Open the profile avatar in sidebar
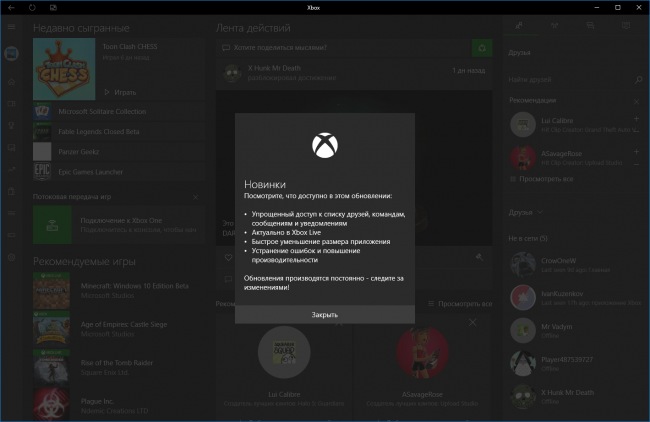This screenshot has height=422, width=650. click(x=12, y=53)
